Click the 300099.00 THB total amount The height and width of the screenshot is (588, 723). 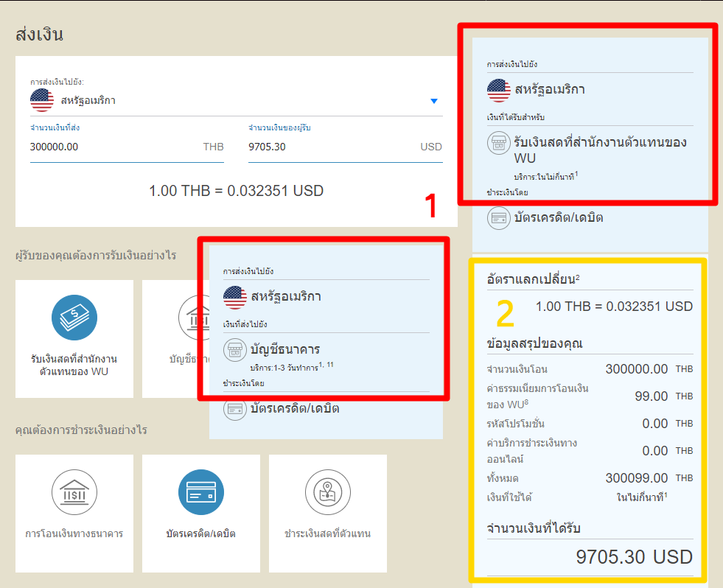pos(649,477)
